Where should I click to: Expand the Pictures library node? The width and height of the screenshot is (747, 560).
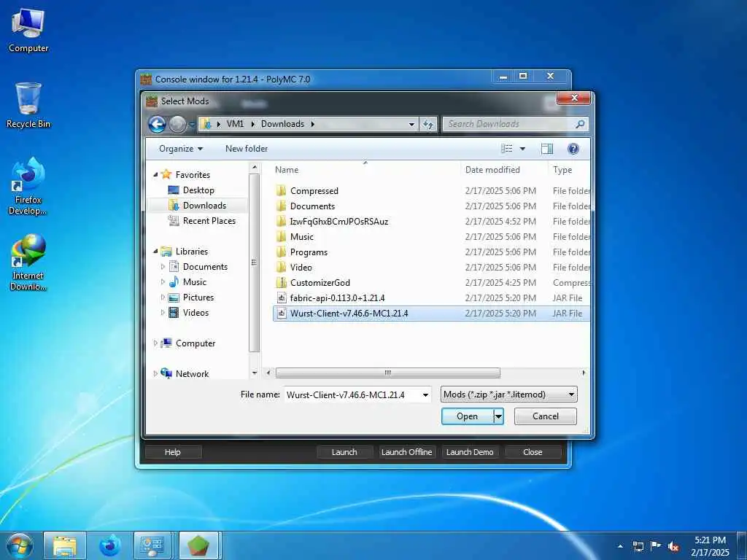[x=163, y=297]
